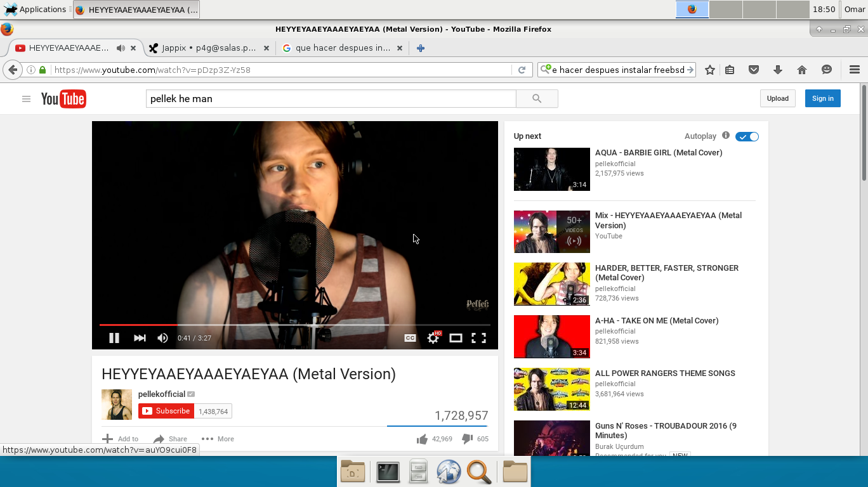Click the YouTube search field

point(331,98)
